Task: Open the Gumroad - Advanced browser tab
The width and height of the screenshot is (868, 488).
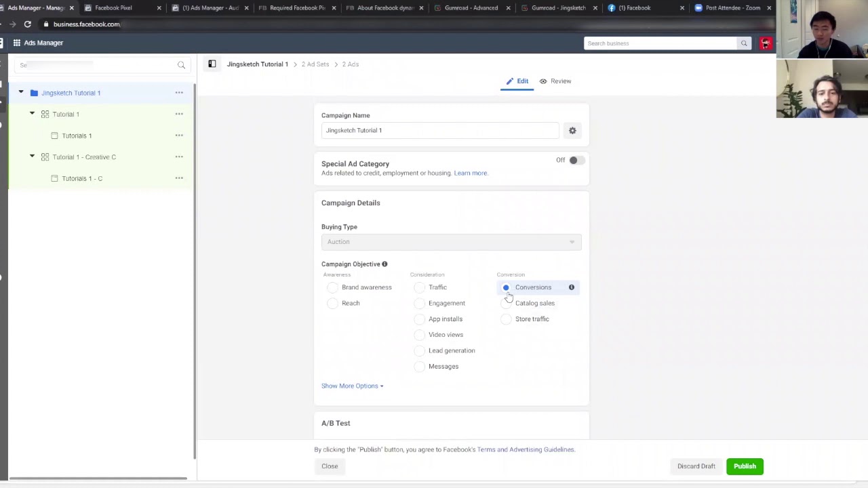Action: pos(471,8)
